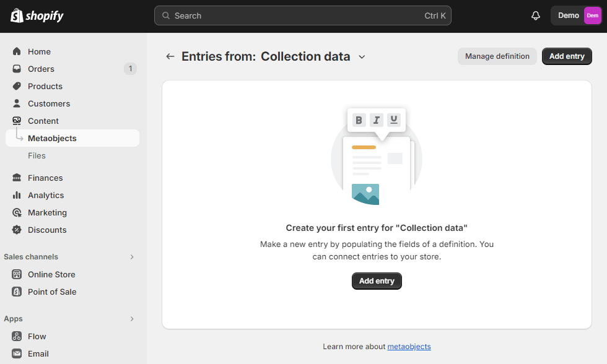Image resolution: width=607 pixels, height=364 pixels.
Task: Open Customers from the sidebar
Action: coord(49,103)
